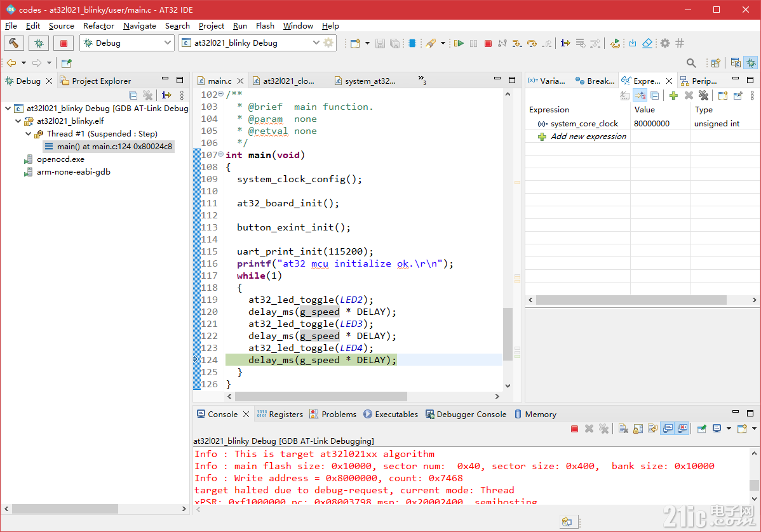The height and width of the screenshot is (532, 761).
Task: Click the Step Into button
Action: [x=517, y=43]
